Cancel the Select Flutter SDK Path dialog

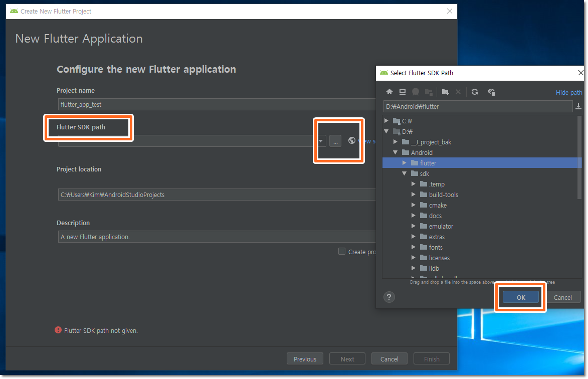(562, 297)
